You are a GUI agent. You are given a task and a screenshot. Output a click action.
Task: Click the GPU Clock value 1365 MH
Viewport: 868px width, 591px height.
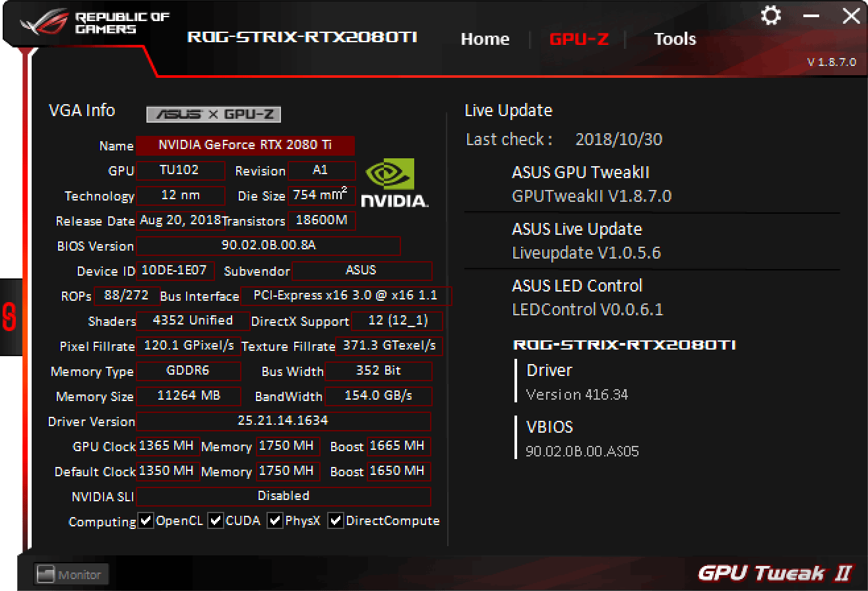168,446
